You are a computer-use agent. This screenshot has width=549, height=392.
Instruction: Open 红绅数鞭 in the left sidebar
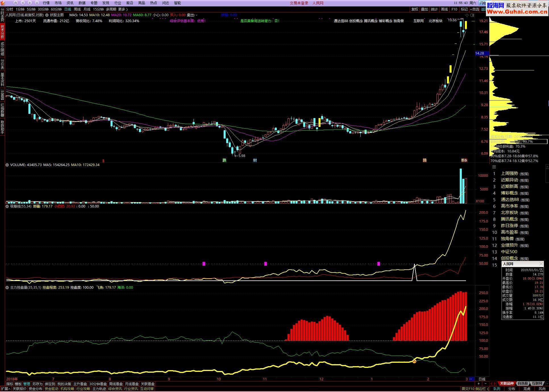(2, 110)
